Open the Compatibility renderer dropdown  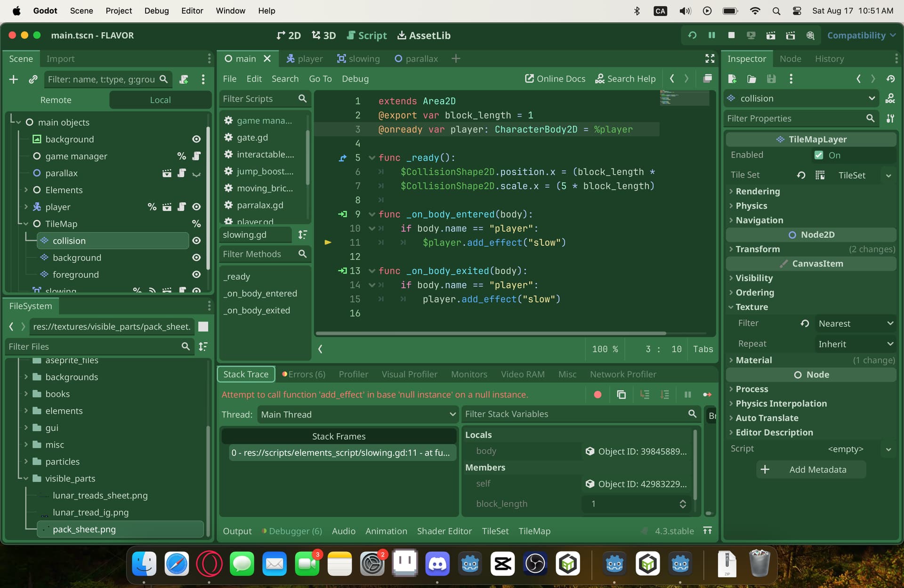tap(861, 35)
